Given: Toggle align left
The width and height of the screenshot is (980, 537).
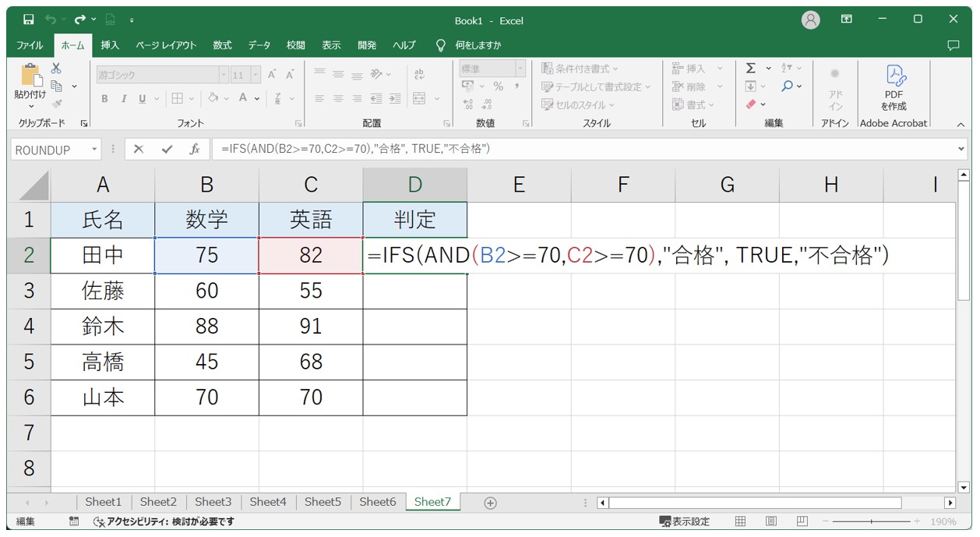Looking at the screenshot, I should (319, 98).
